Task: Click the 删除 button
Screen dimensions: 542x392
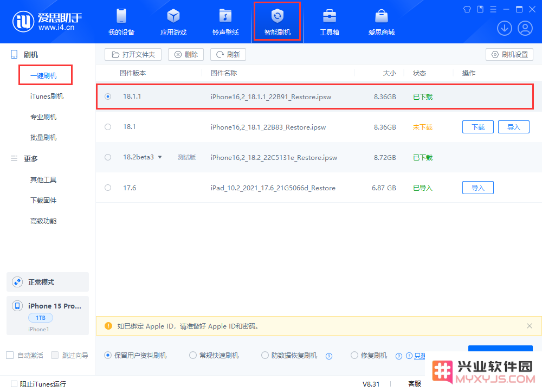Action: (x=186, y=55)
